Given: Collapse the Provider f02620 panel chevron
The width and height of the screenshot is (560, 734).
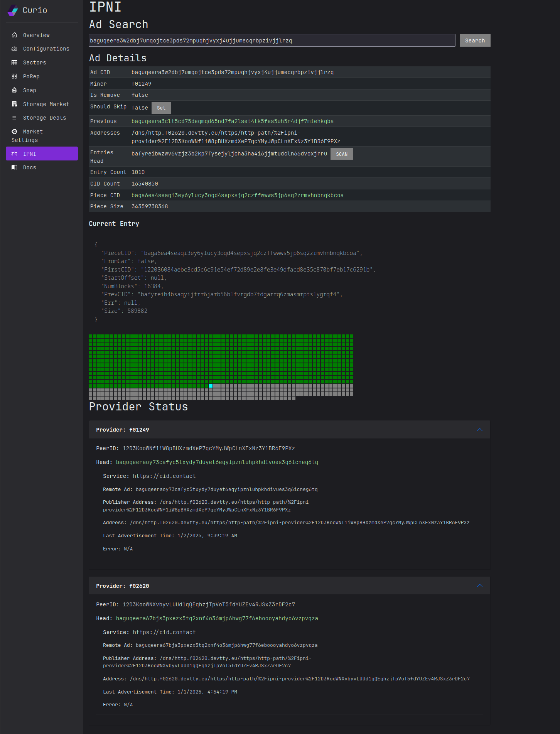Looking at the screenshot, I should click(479, 586).
